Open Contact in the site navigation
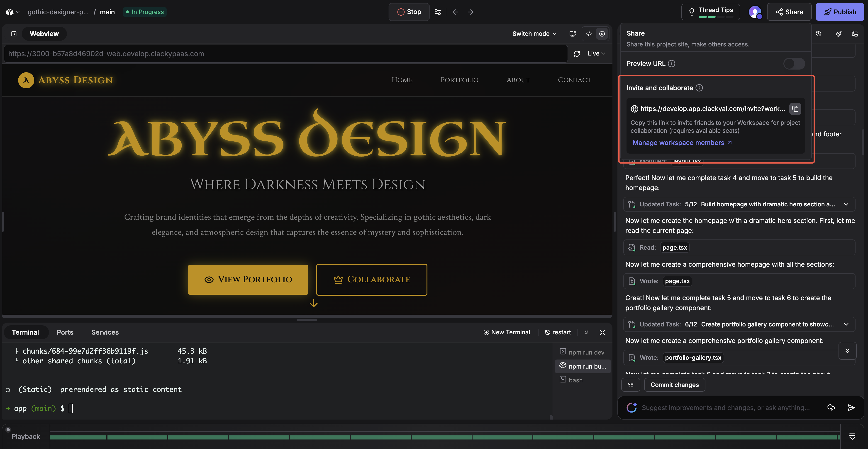The width and height of the screenshot is (868, 449). (x=574, y=80)
